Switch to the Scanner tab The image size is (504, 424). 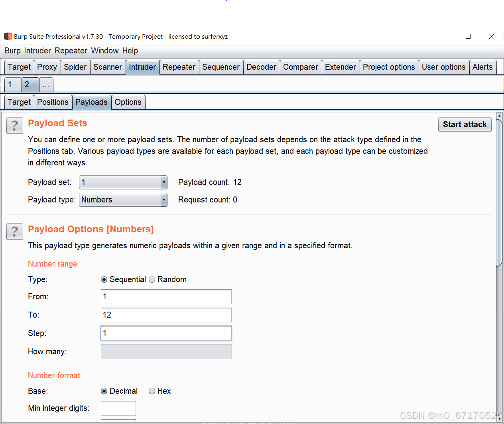coord(108,67)
